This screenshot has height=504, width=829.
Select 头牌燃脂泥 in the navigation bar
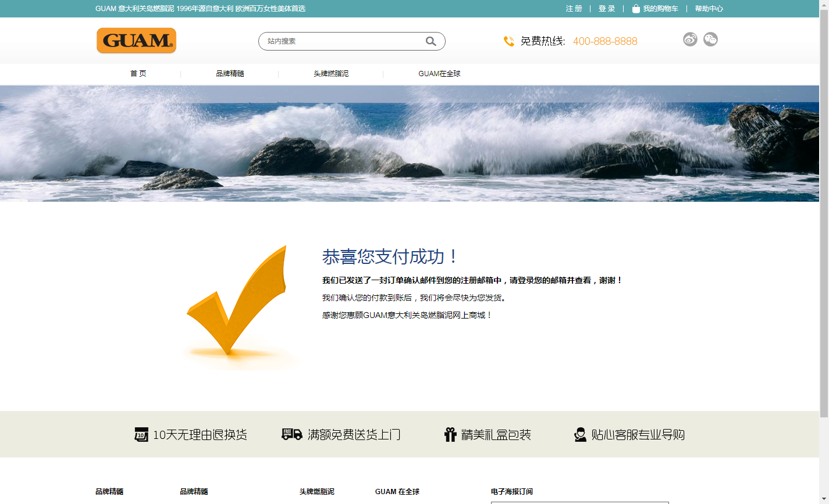pos(331,74)
